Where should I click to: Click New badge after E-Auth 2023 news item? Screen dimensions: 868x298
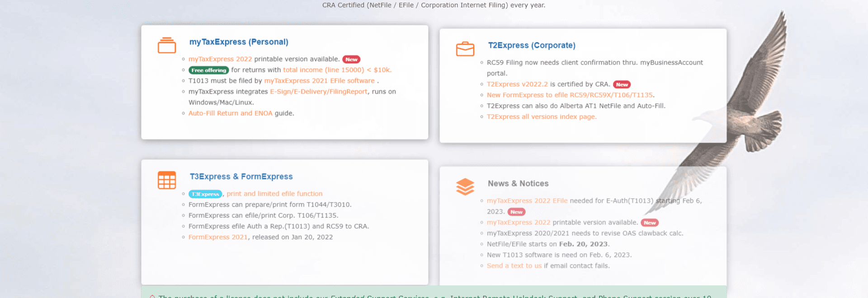pyautogui.click(x=516, y=212)
